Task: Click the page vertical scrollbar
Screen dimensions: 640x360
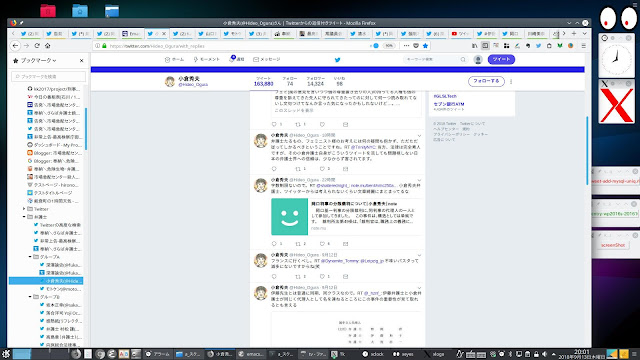Action: point(587,151)
